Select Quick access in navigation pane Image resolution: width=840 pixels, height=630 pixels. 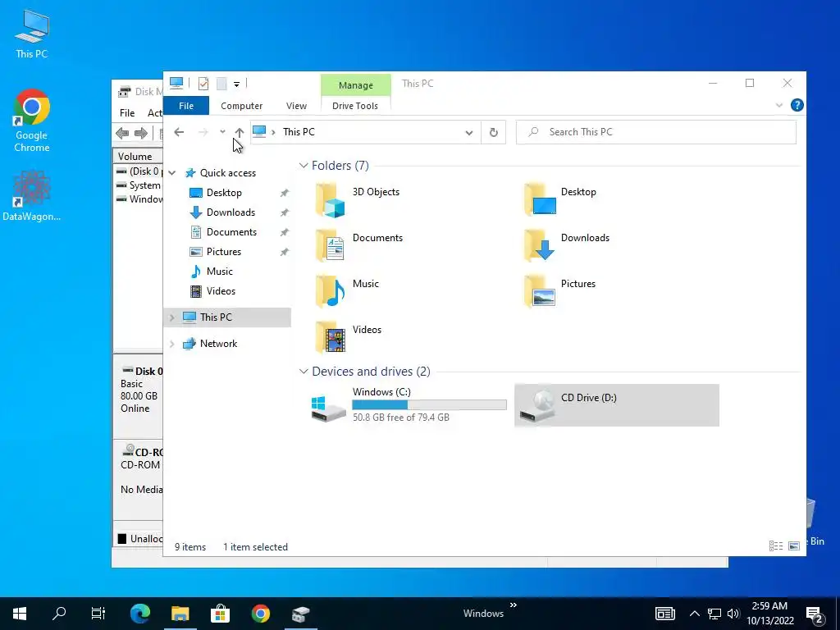[x=228, y=173]
